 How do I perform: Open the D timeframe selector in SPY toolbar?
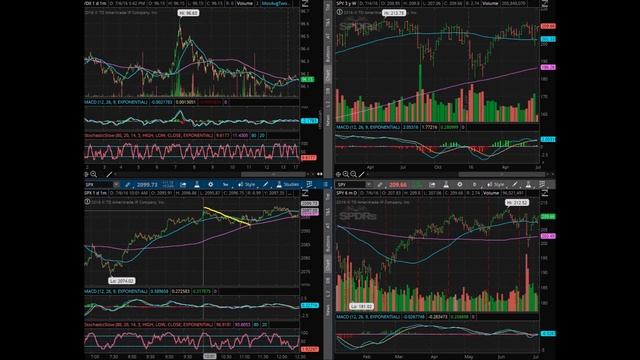pos(474,184)
